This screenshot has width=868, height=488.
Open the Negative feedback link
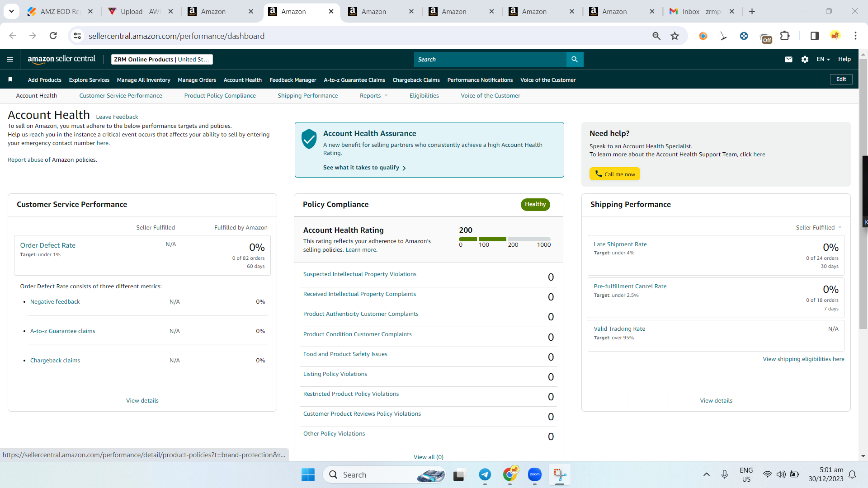55,301
